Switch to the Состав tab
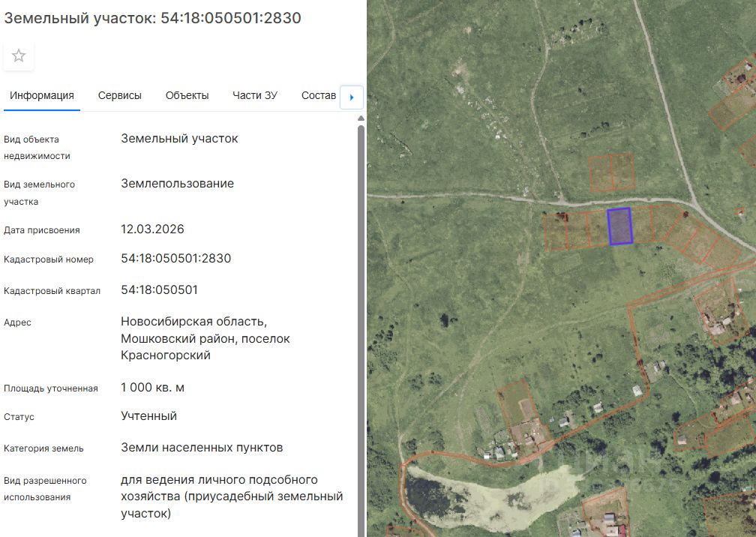This screenshot has height=537, width=756. pos(319,95)
